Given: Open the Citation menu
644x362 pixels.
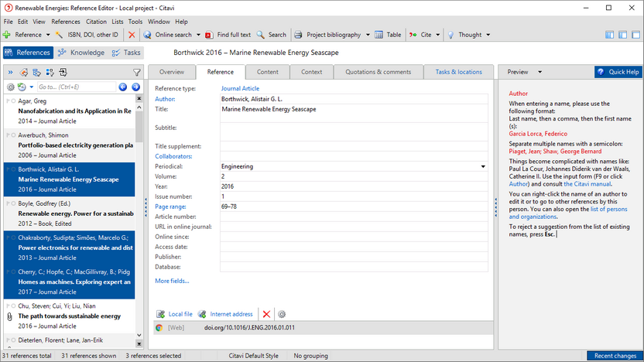Looking at the screenshot, I should pos(96,22).
